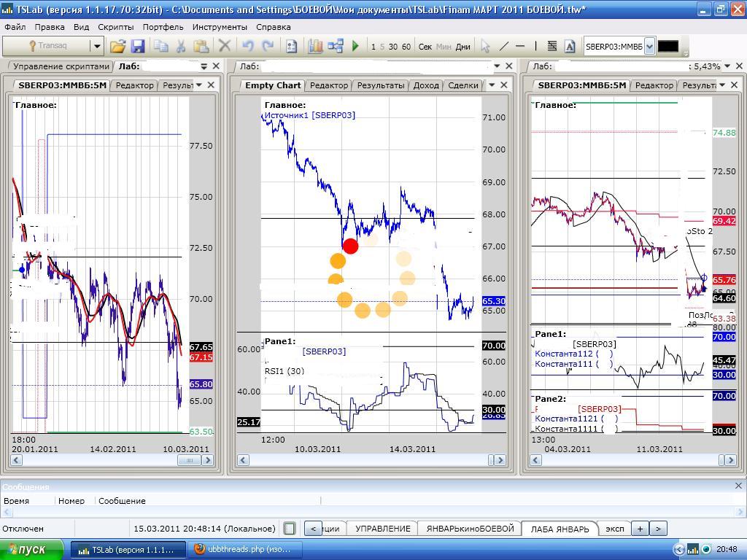The image size is (747, 560).
Task: Open the Скрипты menu
Action: coord(115,27)
